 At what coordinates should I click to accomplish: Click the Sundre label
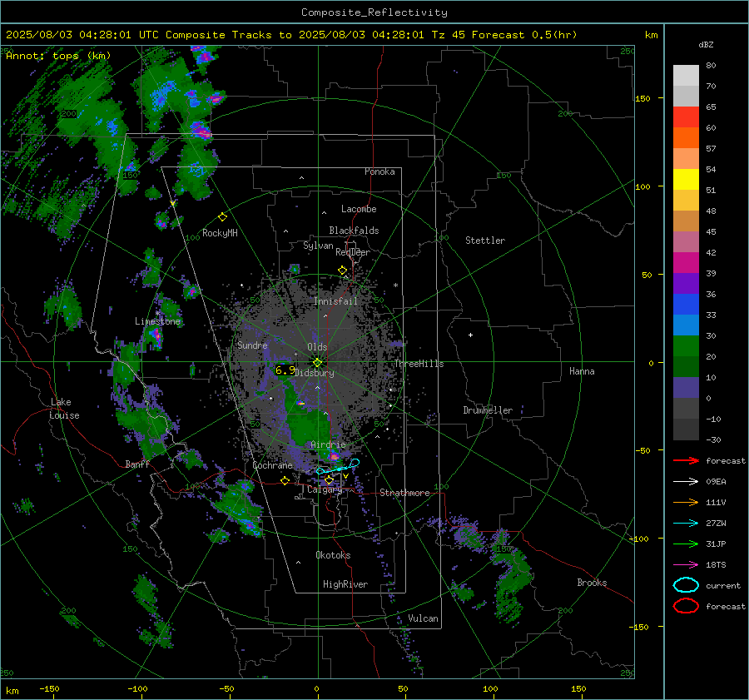pyautogui.click(x=252, y=345)
